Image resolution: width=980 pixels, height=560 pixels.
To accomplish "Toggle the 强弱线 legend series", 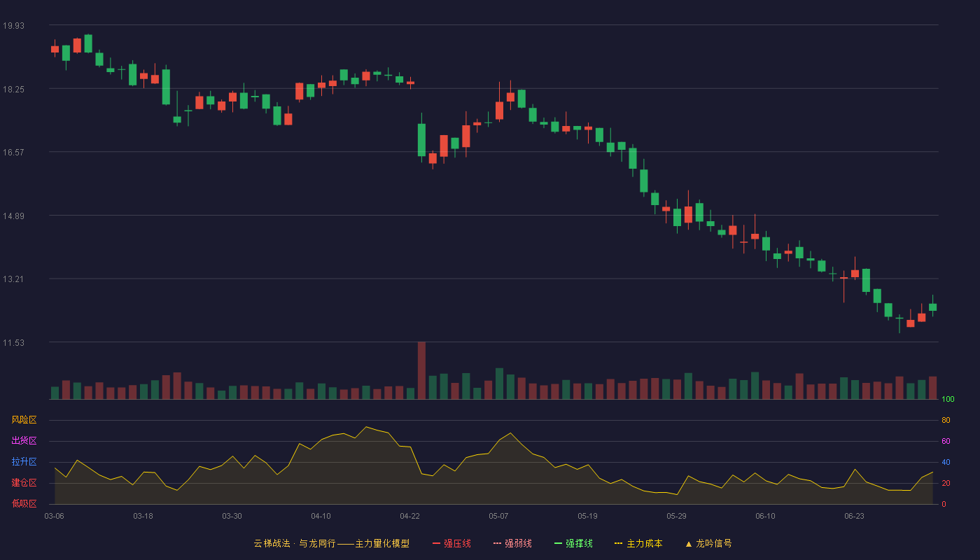I will pyautogui.click(x=512, y=543).
